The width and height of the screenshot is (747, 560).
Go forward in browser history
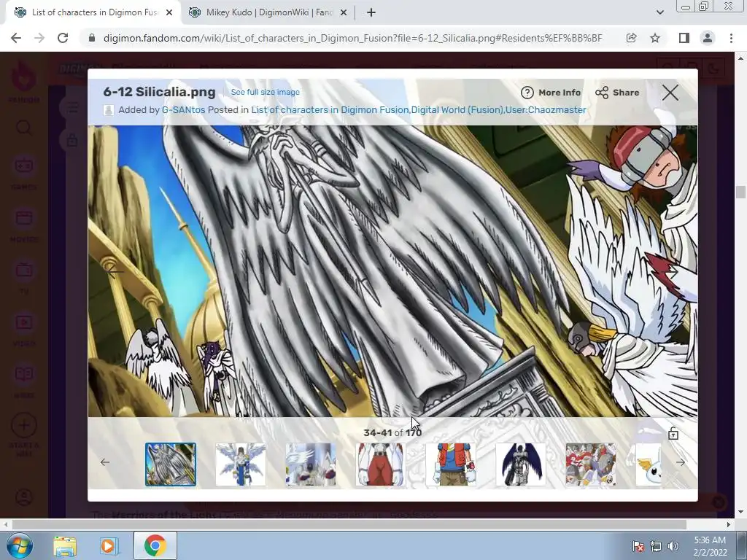tap(39, 38)
